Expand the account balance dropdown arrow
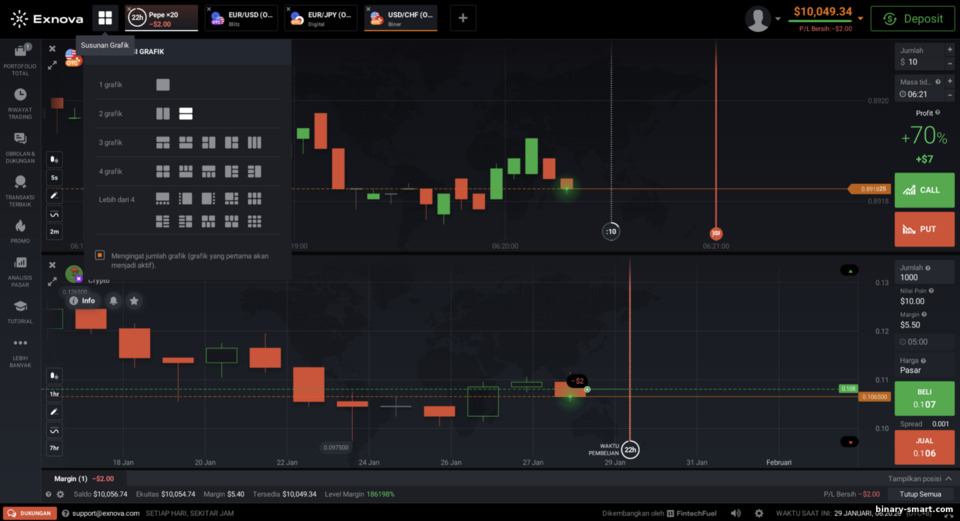 click(x=860, y=18)
